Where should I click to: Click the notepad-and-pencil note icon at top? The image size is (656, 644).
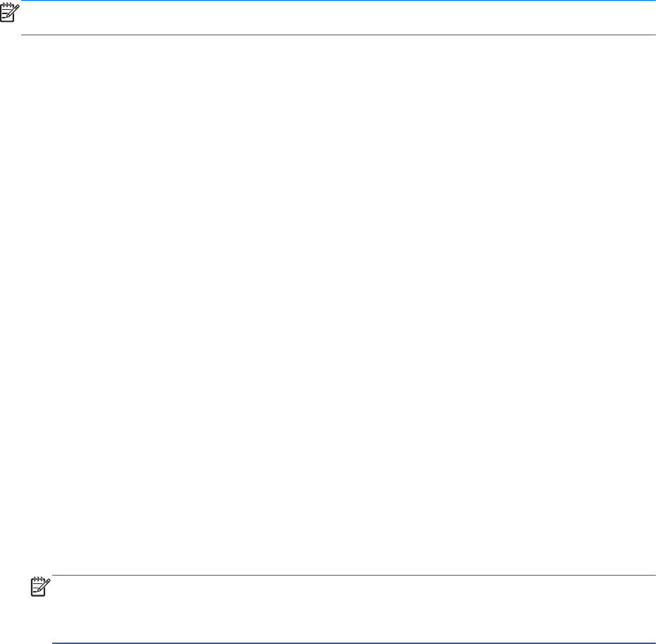10,13
